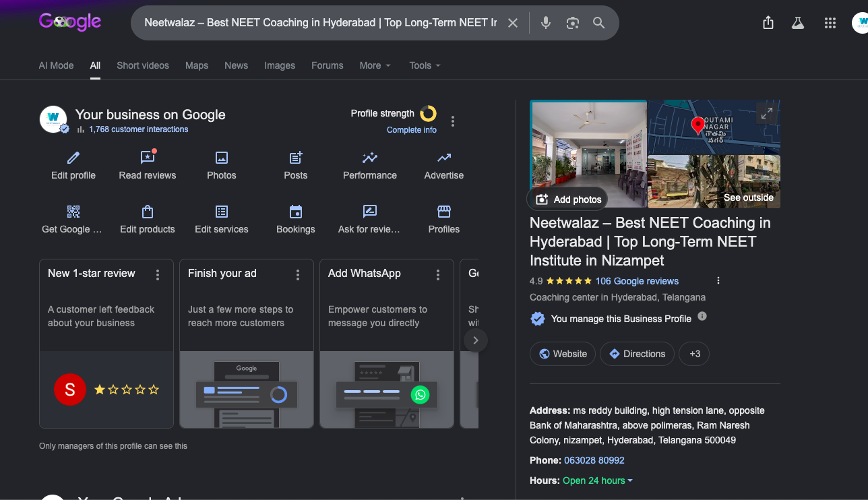Show next suggestion cards with arrow
This screenshot has height=500, width=868.
476,340
